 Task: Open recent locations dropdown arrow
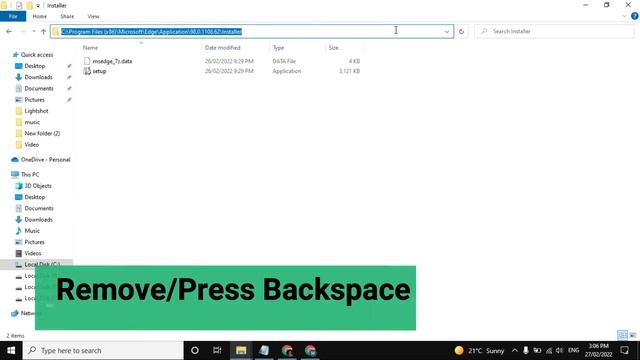coord(34,31)
